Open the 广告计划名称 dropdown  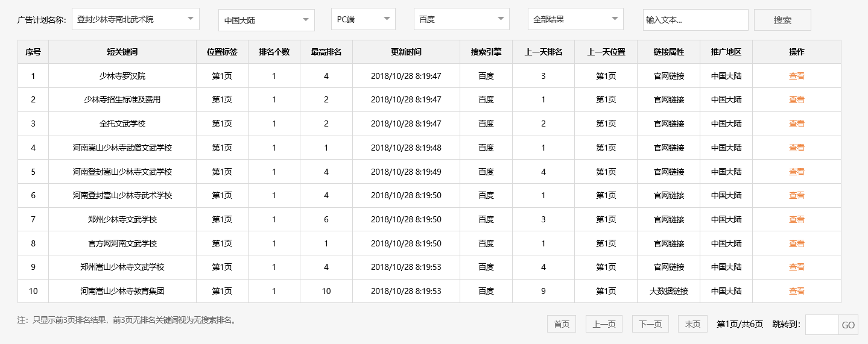point(135,19)
